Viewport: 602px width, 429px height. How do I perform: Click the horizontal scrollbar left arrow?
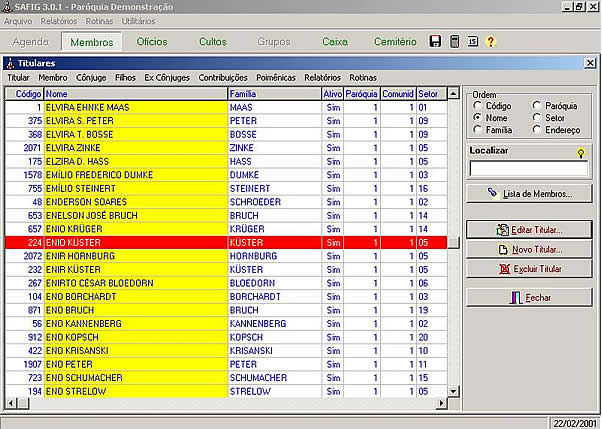(x=11, y=403)
